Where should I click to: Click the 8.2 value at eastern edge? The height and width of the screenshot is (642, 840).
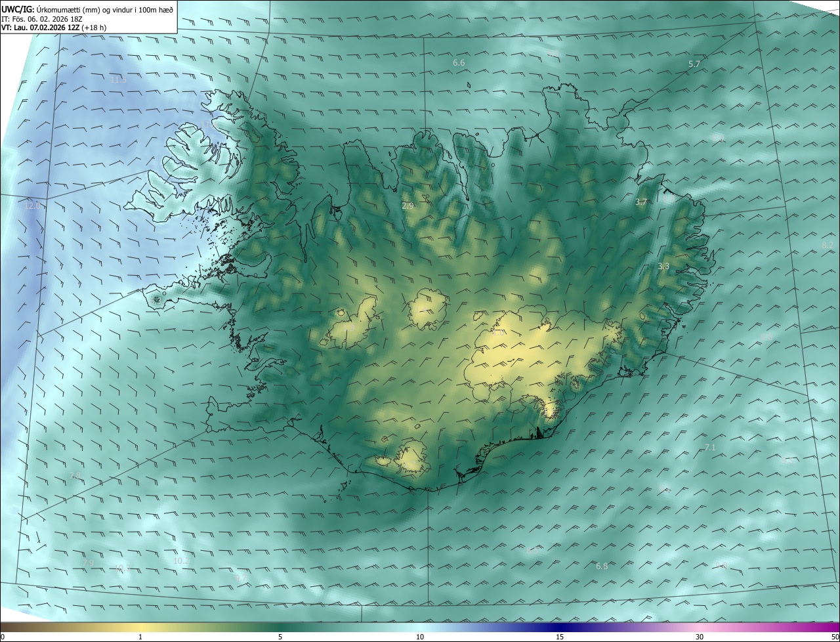828,245
